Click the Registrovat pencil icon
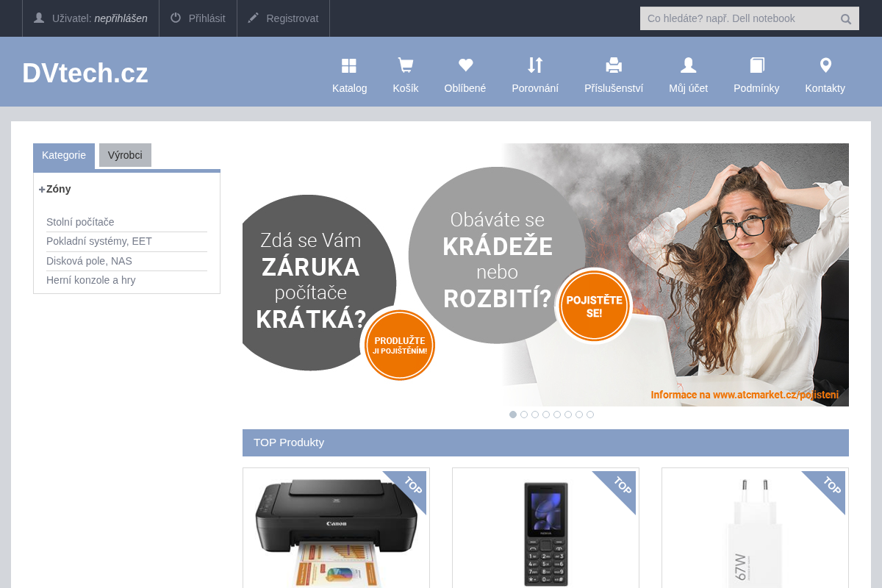Viewport: 882px width, 588px height. (x=254, y=18)
